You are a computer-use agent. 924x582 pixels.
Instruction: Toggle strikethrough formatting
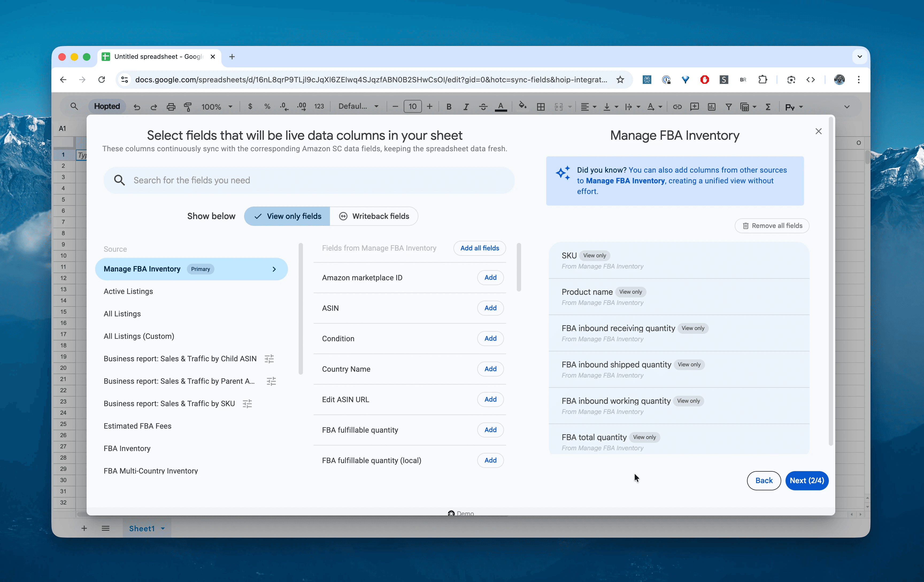coord(483,107)
